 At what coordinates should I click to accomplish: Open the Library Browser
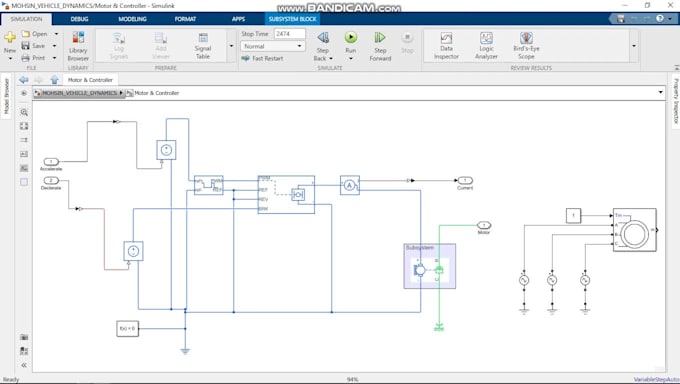pyautogui.click(x=78, y=46)
